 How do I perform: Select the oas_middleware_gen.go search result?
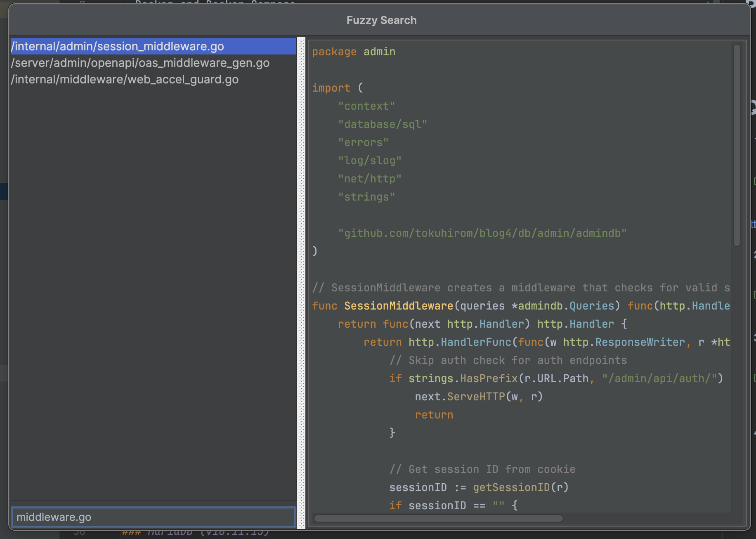(x=140, y=63)
